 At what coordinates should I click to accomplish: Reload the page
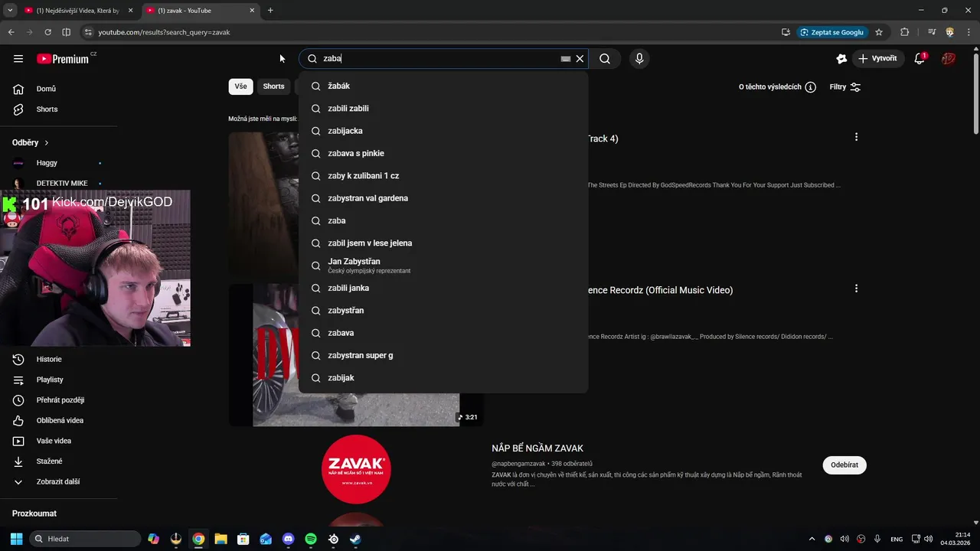coord(47,32)
